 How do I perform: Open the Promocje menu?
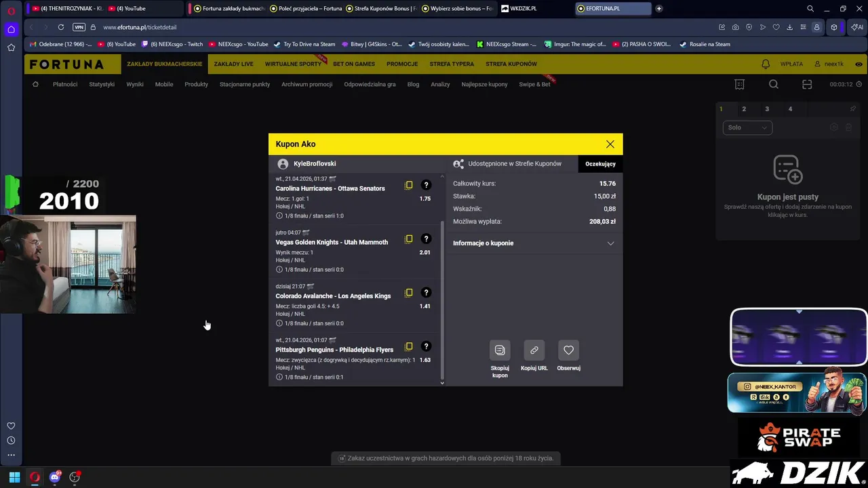(x=402, y=64)
